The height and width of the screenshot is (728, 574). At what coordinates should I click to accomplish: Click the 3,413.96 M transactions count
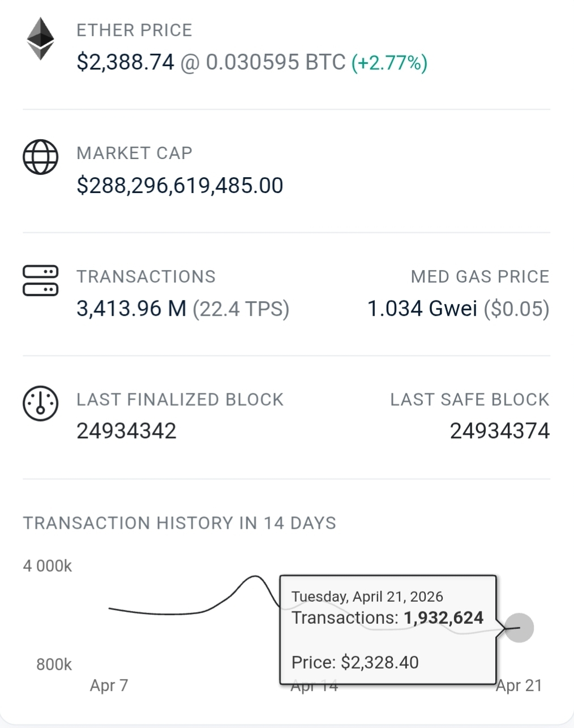coord(131,309)
